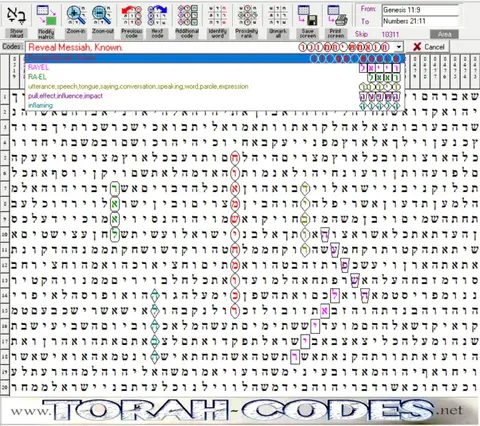Click the red-circled letter in row 15
Screen dimensions: 480x426
235,311
